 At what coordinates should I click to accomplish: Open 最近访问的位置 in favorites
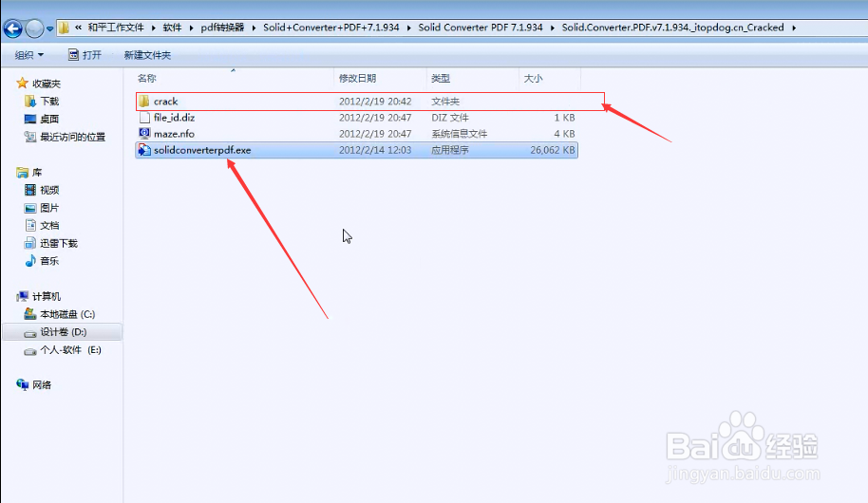coord(72,137)
